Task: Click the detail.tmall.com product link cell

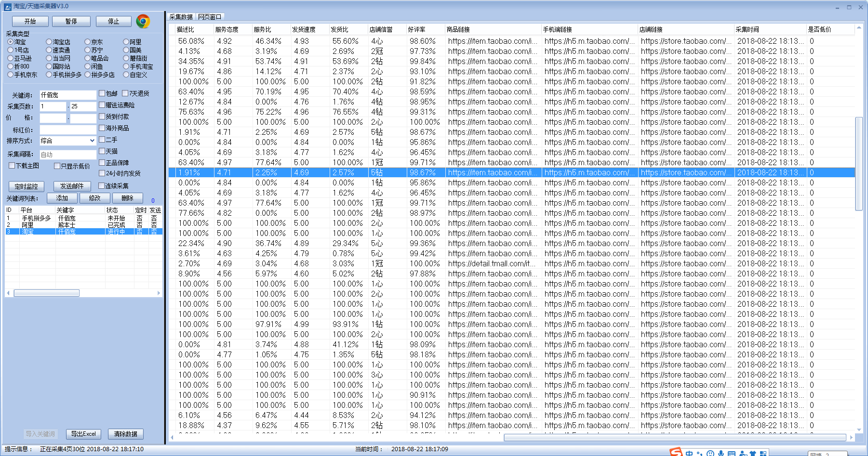Action: pos(492,263)
